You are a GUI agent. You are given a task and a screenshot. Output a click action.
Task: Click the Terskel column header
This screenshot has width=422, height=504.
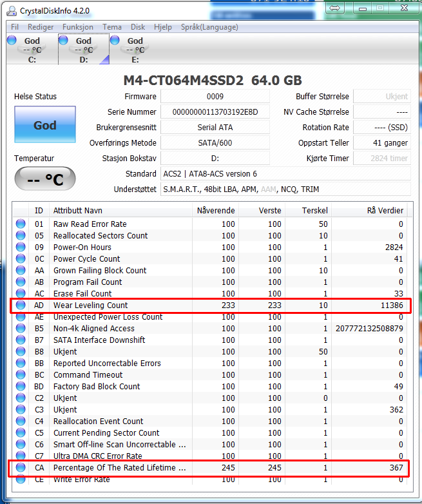click(x=309, y=211)
